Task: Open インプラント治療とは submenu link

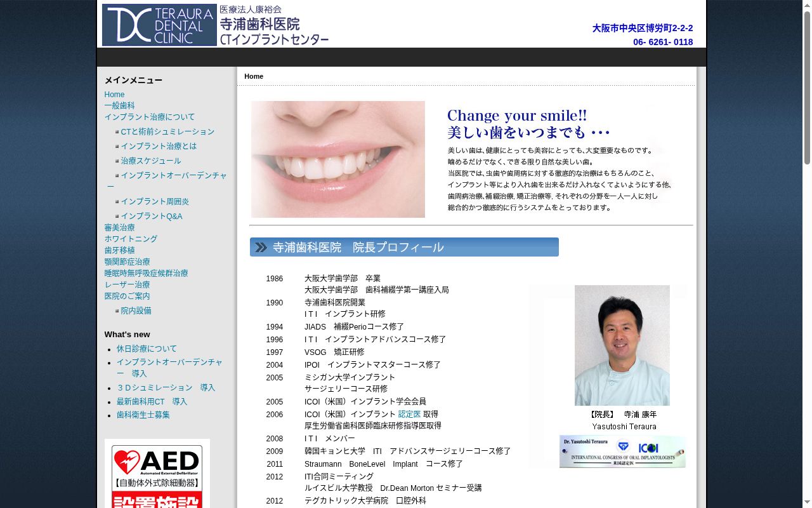Action: tap(159, 146)
